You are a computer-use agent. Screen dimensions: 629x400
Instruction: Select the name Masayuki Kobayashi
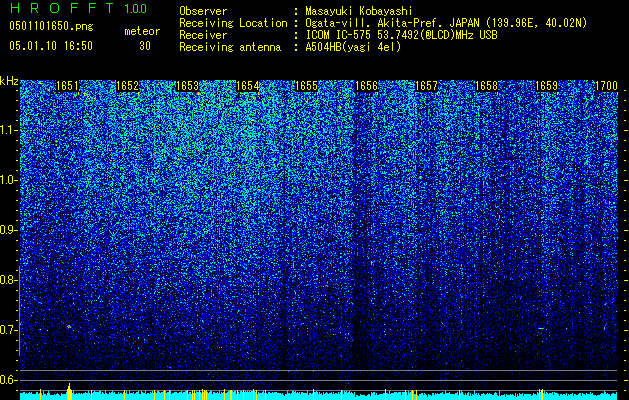[358, 11]
